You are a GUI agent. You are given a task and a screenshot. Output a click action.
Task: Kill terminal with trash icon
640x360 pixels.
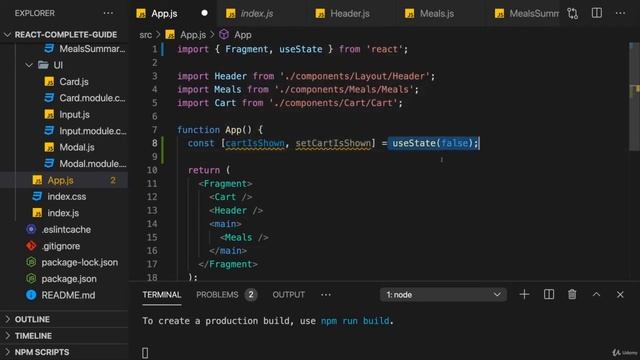click(572, 294)
